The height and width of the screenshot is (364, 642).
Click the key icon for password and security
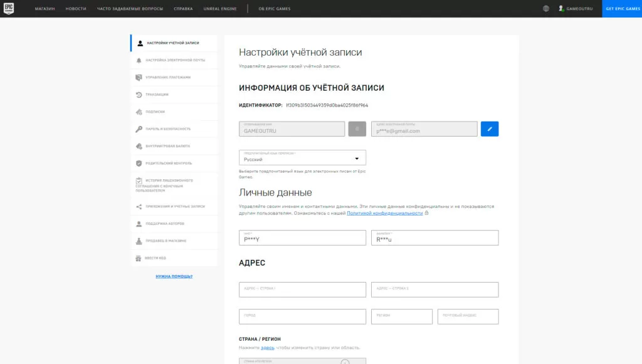point(140,129)
